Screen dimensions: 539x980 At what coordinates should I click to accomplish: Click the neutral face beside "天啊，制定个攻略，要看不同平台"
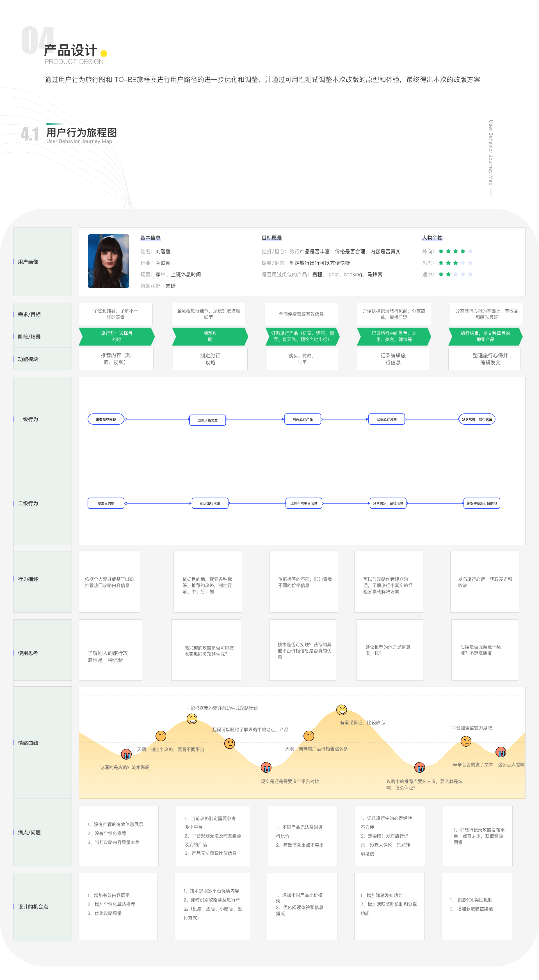[x=161, y=736]
